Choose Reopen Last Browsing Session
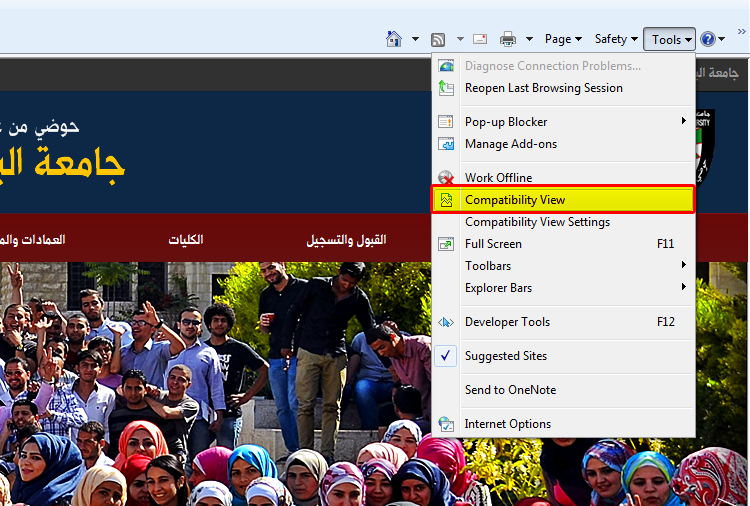The image size is (750, 506). click(x=563, y=88)
